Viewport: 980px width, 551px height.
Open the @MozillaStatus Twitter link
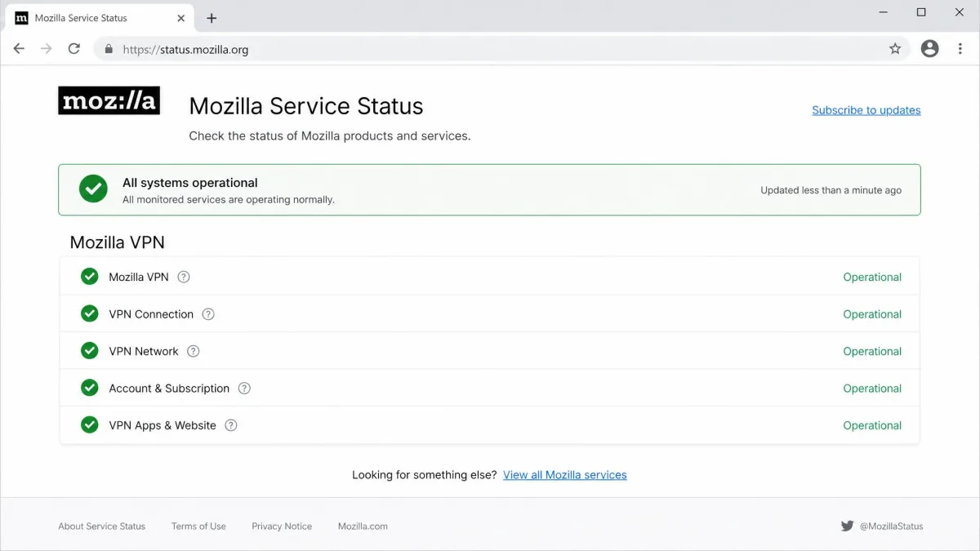pyautogui.click(x=891, y=527)
